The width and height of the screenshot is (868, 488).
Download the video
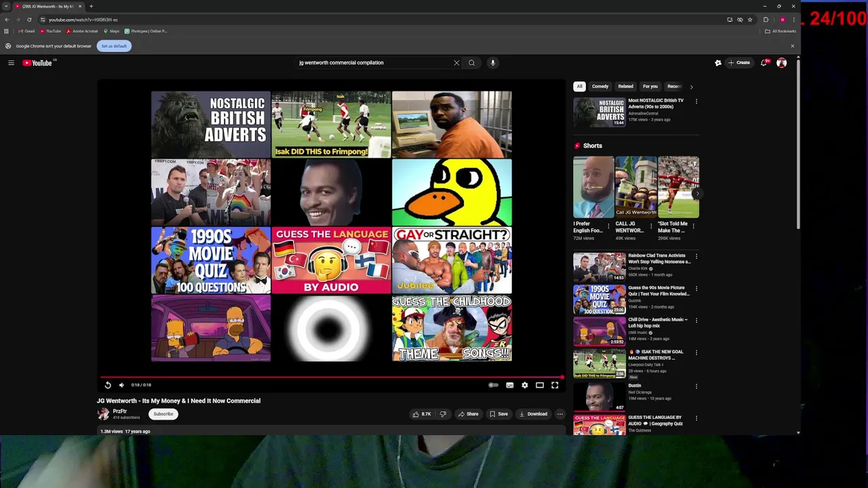[533, 414]
